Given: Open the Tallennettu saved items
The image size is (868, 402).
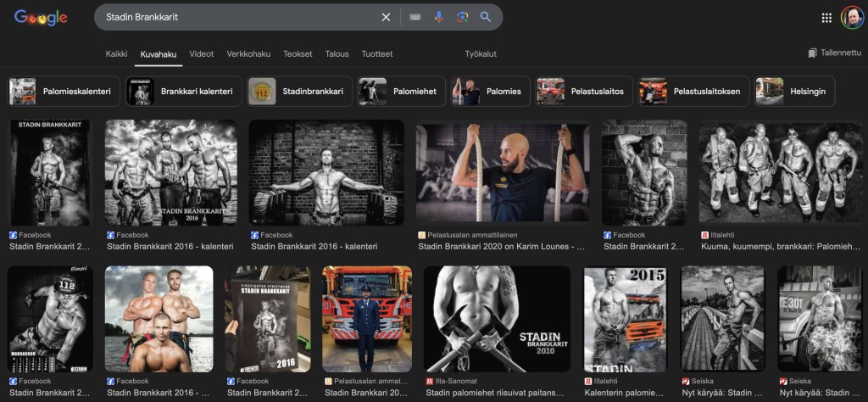Looking at the screenshot, I should point(833,53).
